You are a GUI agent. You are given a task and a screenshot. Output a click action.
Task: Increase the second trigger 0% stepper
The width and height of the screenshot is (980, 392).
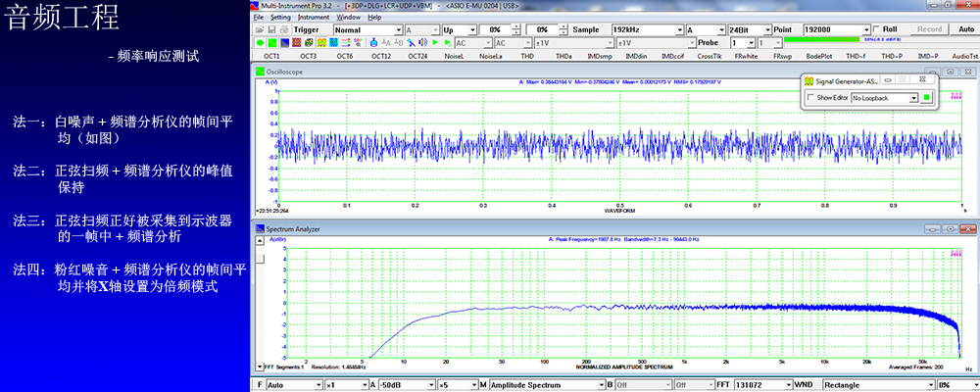tap(563, 26)
